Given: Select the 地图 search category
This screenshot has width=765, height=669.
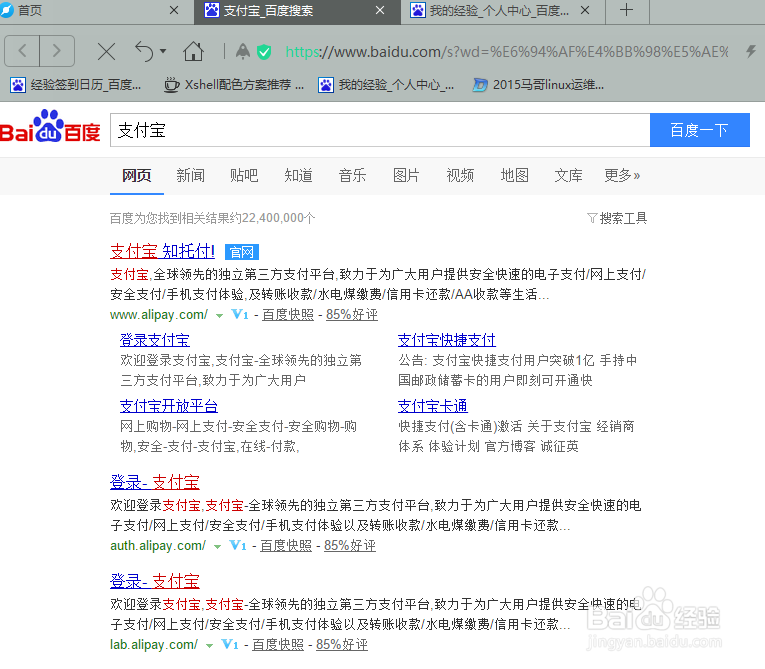Looking at the screenshot, I should point(514,175).
